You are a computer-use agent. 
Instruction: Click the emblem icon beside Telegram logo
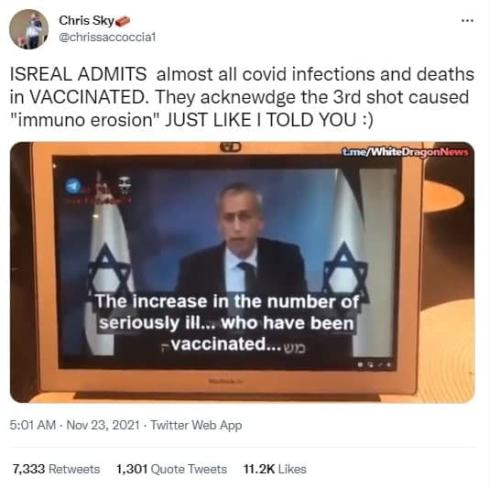(125, 186)
